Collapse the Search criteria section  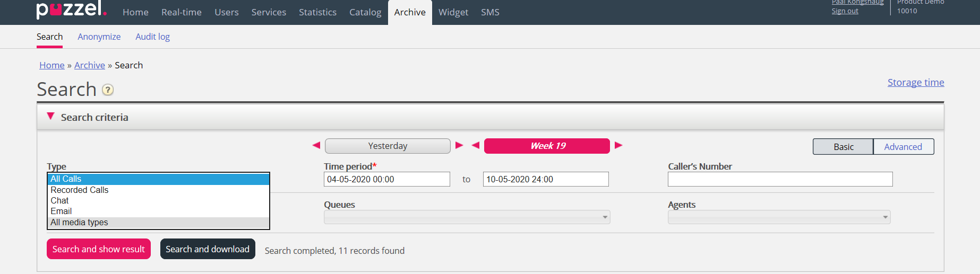pyautogui.click(x=51, y=117)
